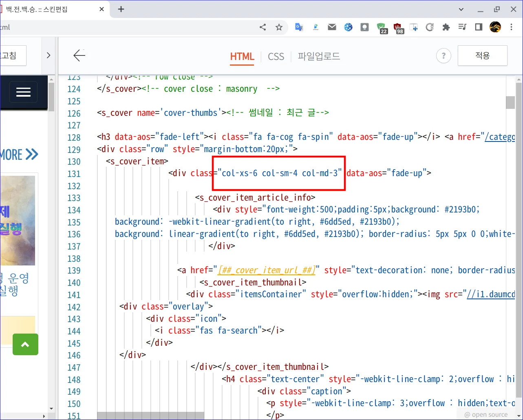Click the green scroll-to-top arrow button
This screenshot has width=523, height=420.
coord(25,344)
